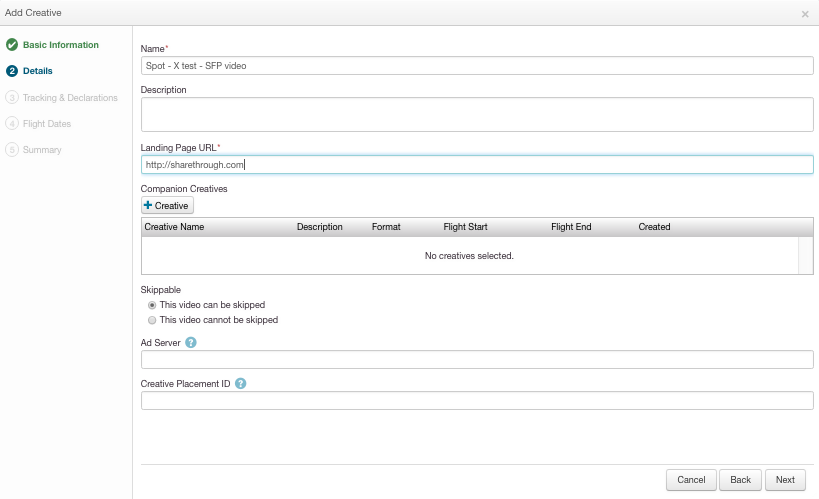The image size is (819, 499).
Task: Open the Ad Server help icon
Action: [x=191, y=343]
